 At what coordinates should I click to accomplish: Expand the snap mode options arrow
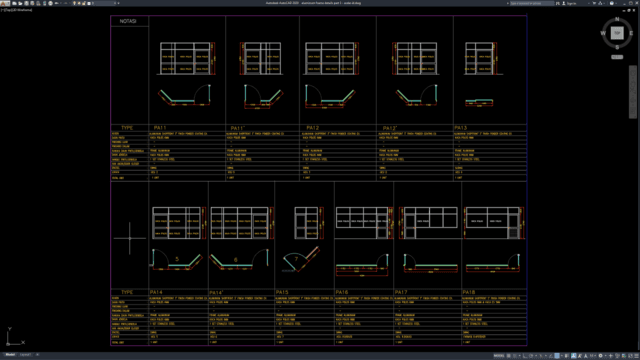(x=520, y=356)
